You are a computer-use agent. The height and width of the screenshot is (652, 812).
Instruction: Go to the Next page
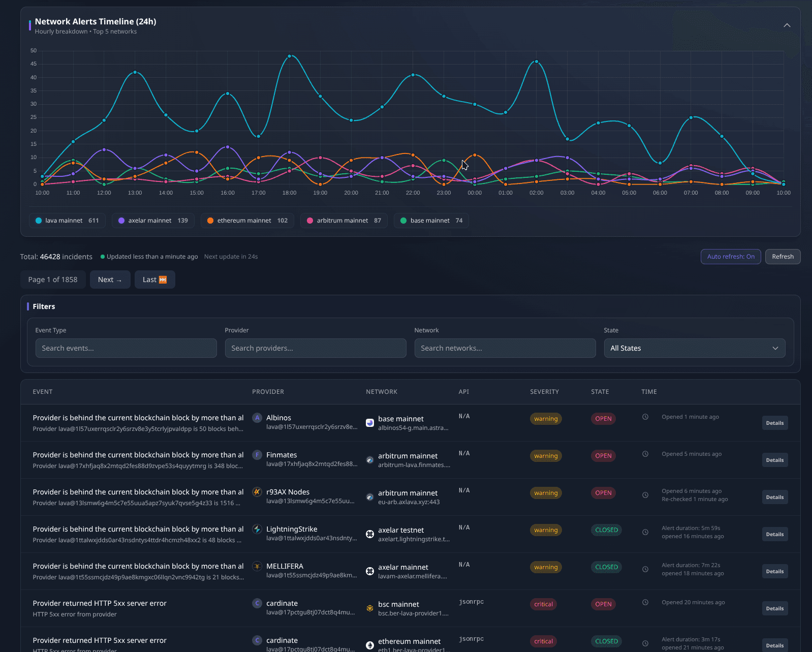(x=110, y=280)
